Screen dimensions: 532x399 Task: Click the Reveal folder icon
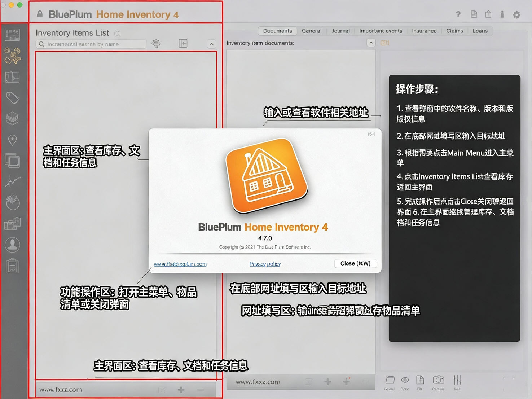(x=390, y=382)
